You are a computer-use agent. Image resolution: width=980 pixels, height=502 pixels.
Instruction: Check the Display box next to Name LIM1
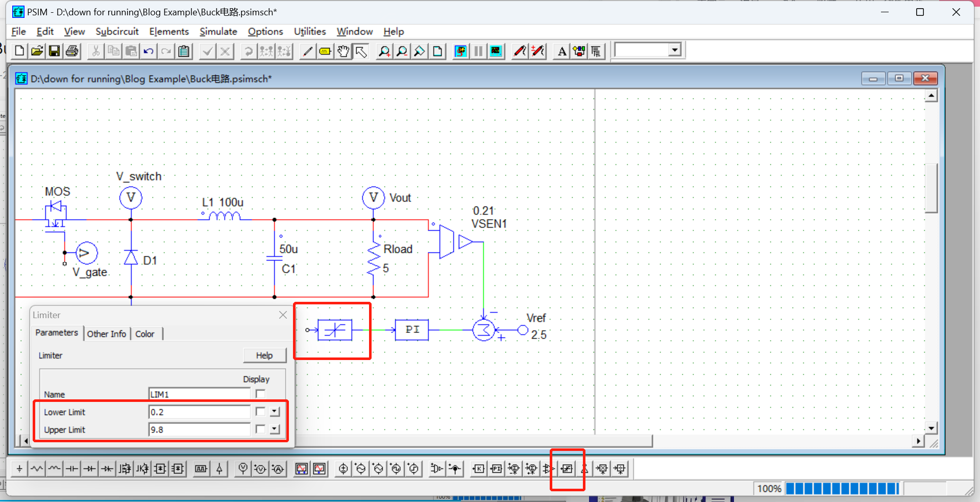pyautogui.click(x=260, y=394)
